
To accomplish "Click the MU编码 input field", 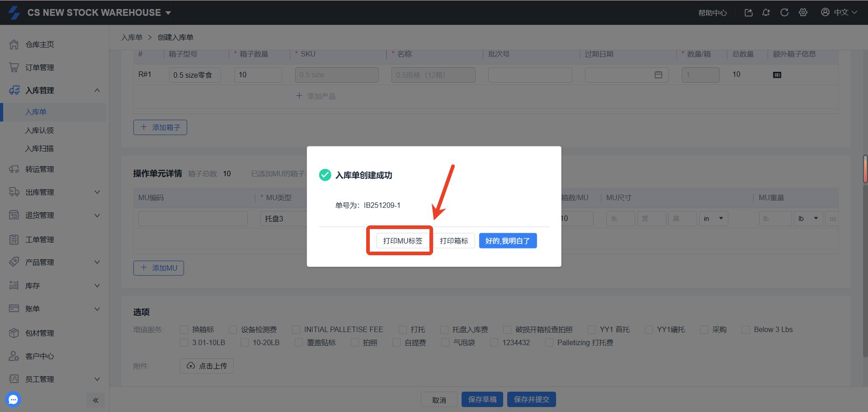I will (x=193, y=219).
